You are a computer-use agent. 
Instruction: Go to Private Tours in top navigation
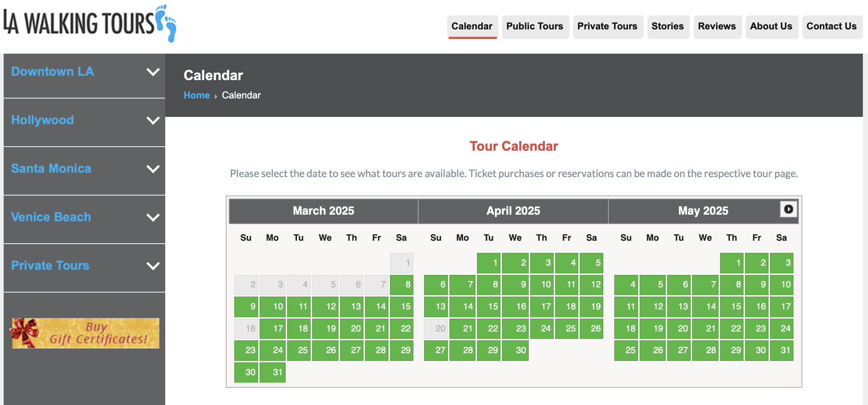607,26
